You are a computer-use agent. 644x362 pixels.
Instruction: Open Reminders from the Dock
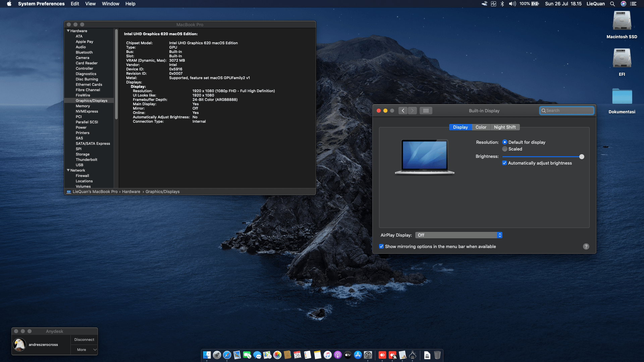pos(308,355)
